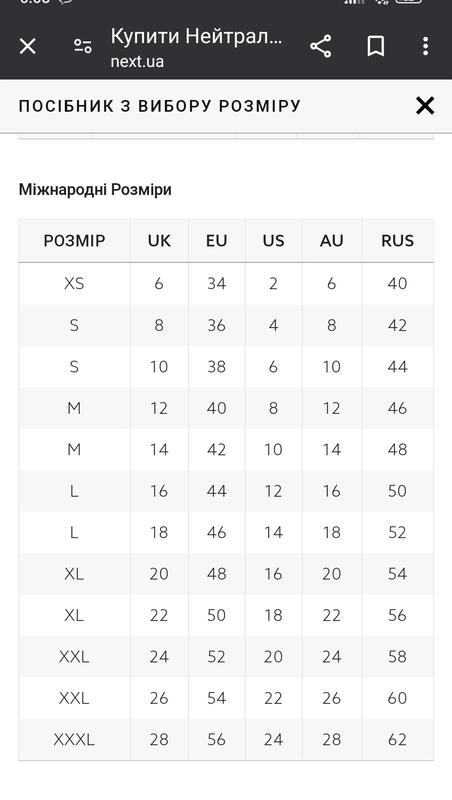Open the three-dot overflow menu
452x800 pixels.
point(425,46)
